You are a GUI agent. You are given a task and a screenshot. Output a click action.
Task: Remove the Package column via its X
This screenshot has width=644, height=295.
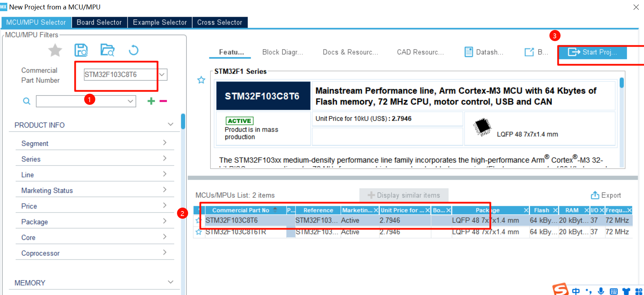click(526, 210)
